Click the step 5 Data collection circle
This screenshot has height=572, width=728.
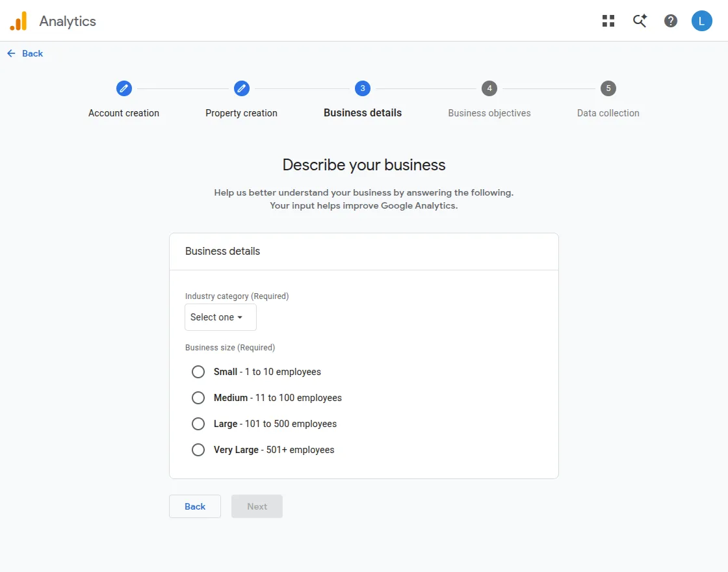pyautogui.click(x=608, y=88)
